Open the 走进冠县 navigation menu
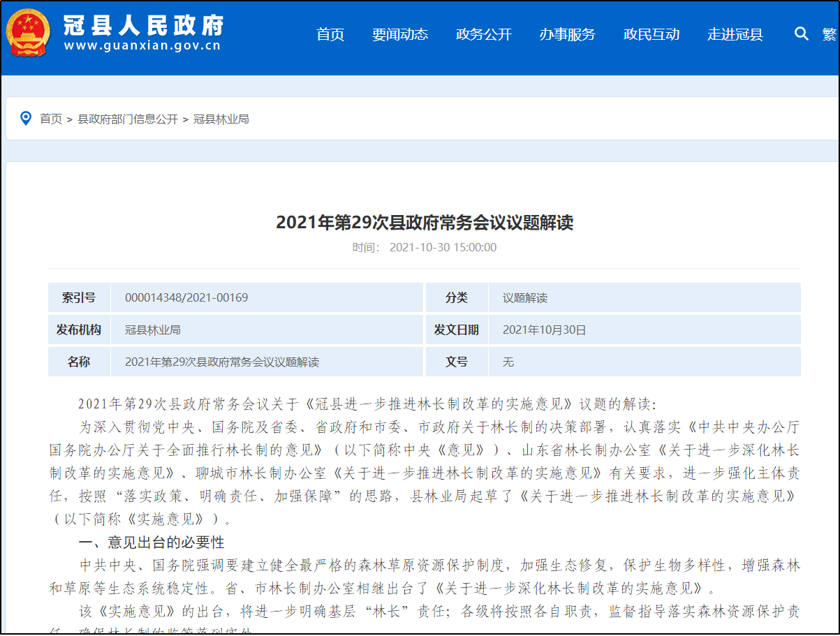The width and height of the screenshot is (840, 636). 735,34
